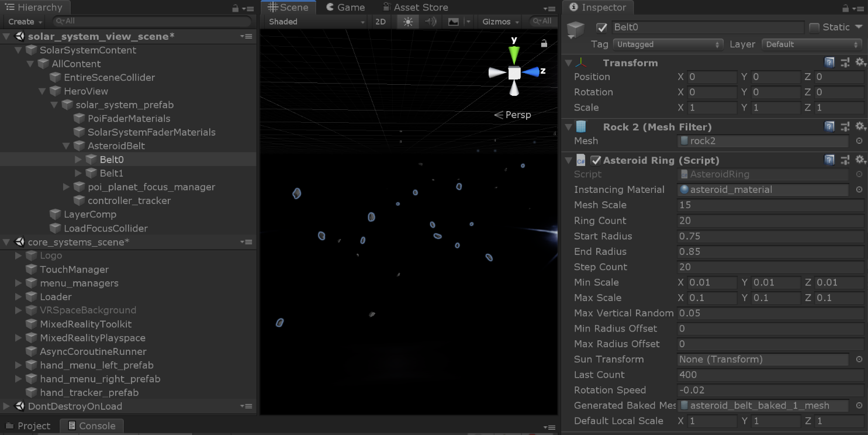Click the Rotation Speed value field
868x435 pixels.
click(x=770, y=390)
